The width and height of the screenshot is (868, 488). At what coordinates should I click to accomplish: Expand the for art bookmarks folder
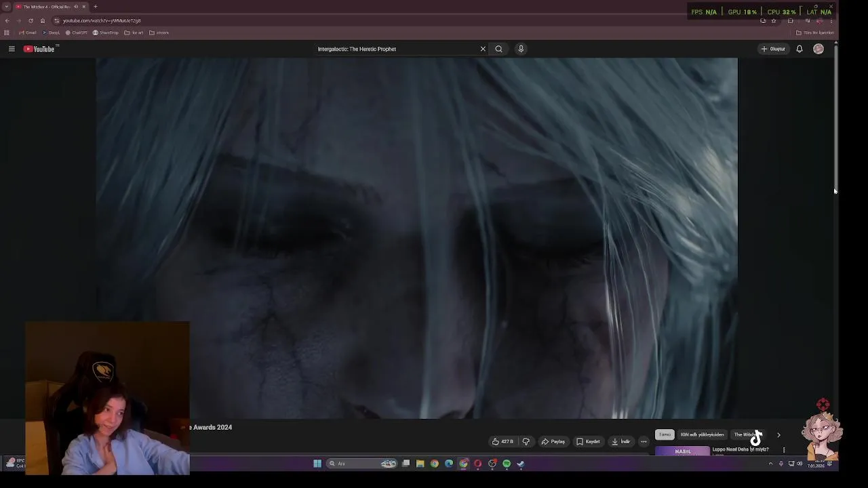coord(134,33)
